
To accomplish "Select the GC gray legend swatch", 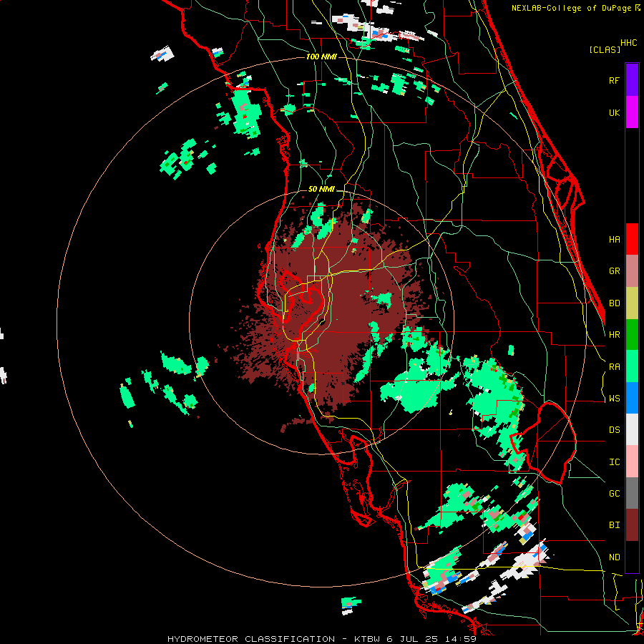I will point(632,493).
